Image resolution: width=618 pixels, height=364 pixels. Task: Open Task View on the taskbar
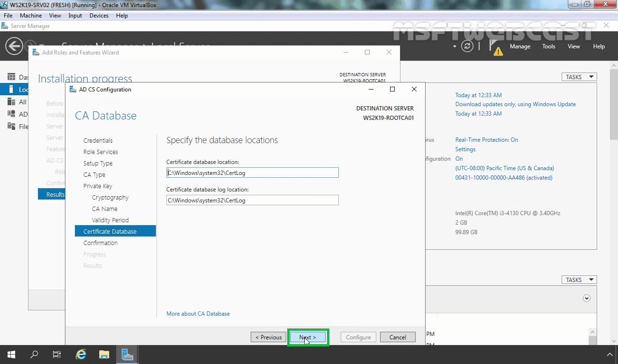coord(57,355)
